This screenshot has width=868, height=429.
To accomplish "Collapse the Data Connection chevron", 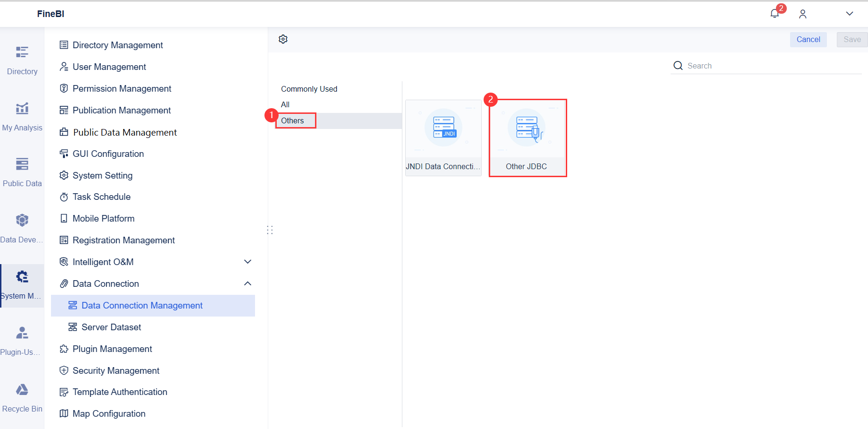I will coord(247,283).
